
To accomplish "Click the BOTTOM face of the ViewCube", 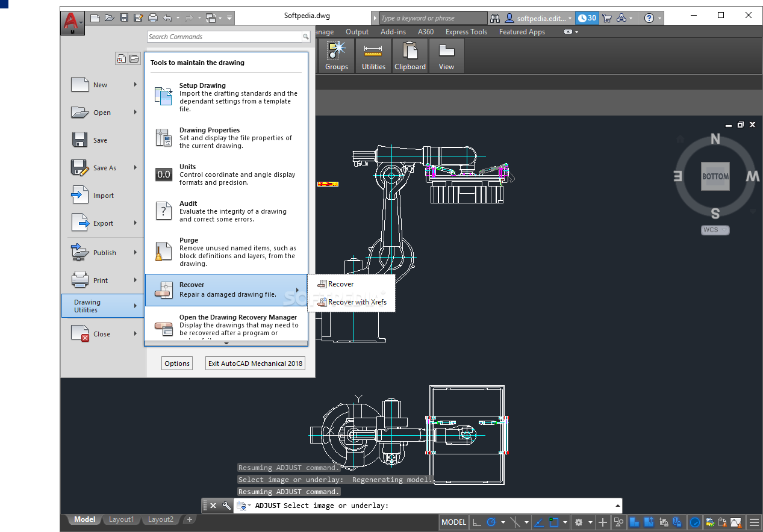I will 715,176.
